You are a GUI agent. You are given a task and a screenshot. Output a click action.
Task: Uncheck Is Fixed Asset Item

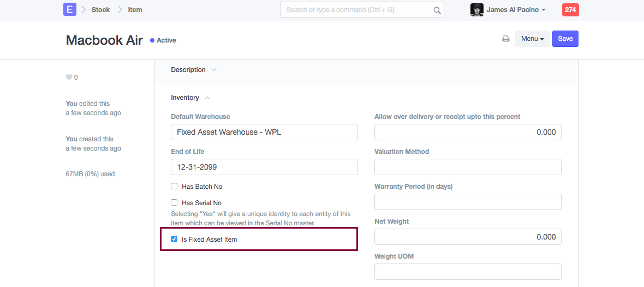click(174, 239)
